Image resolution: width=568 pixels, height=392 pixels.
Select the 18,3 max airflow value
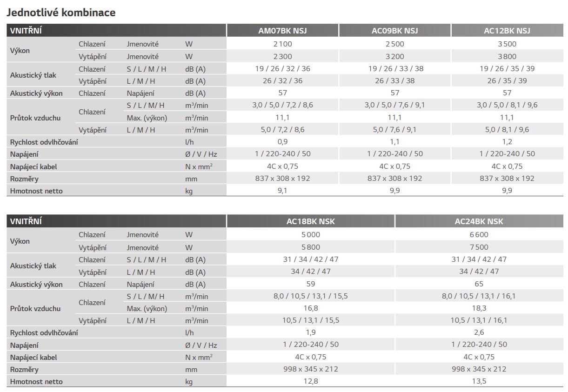479,308
